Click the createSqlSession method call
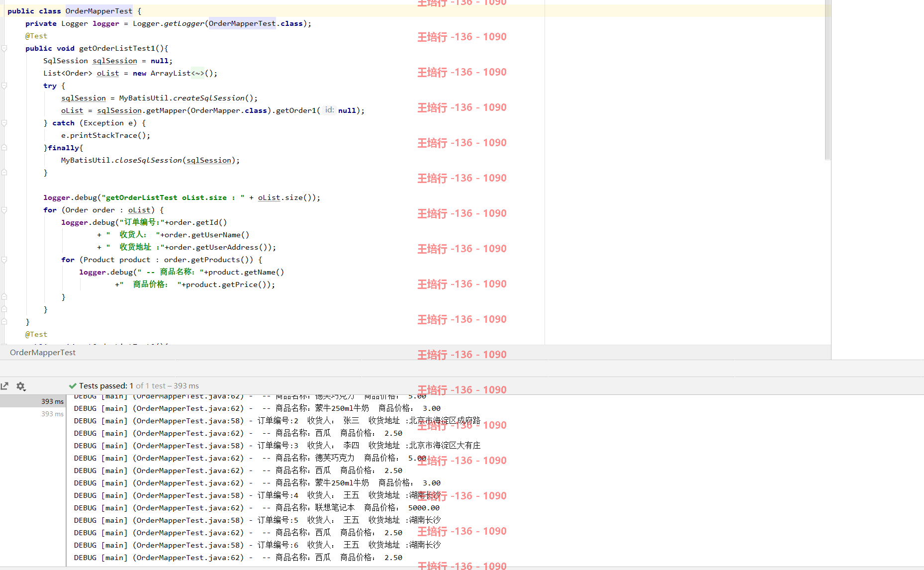Image resolution: width=924 pixels, height=570 pixels. coord(209,98)
